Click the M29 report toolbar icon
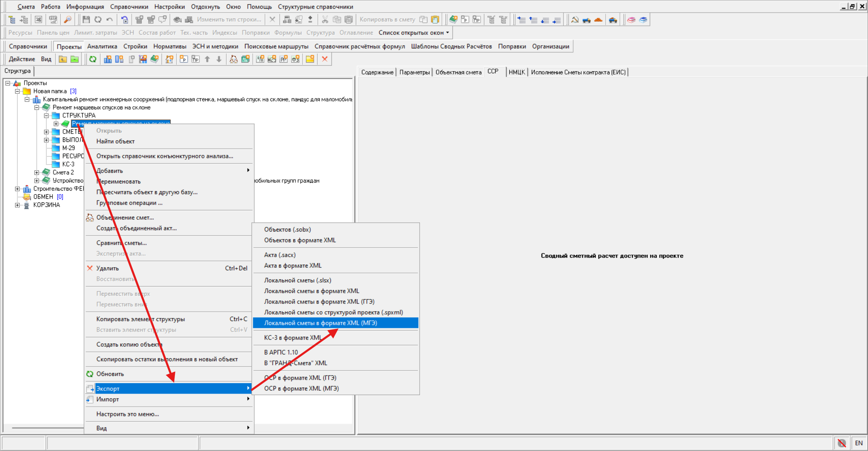This screenshot has width=868, height=451. tap(272, 59)
